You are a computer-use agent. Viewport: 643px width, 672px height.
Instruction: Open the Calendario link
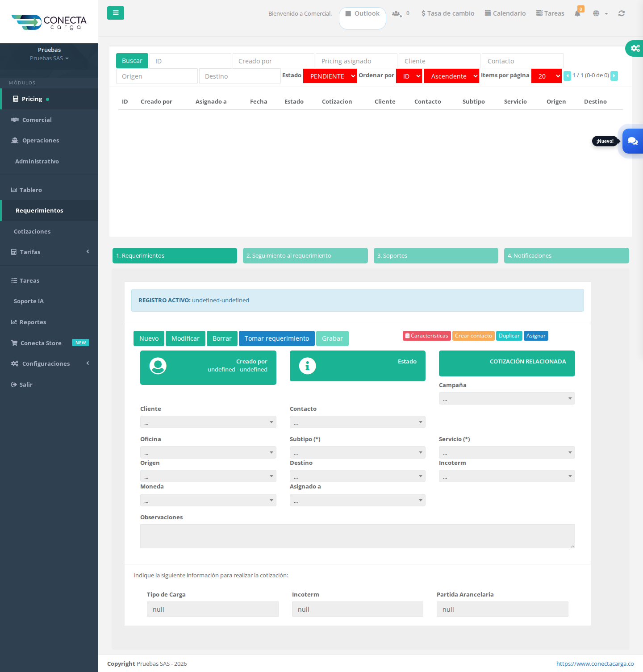(505, 13)
